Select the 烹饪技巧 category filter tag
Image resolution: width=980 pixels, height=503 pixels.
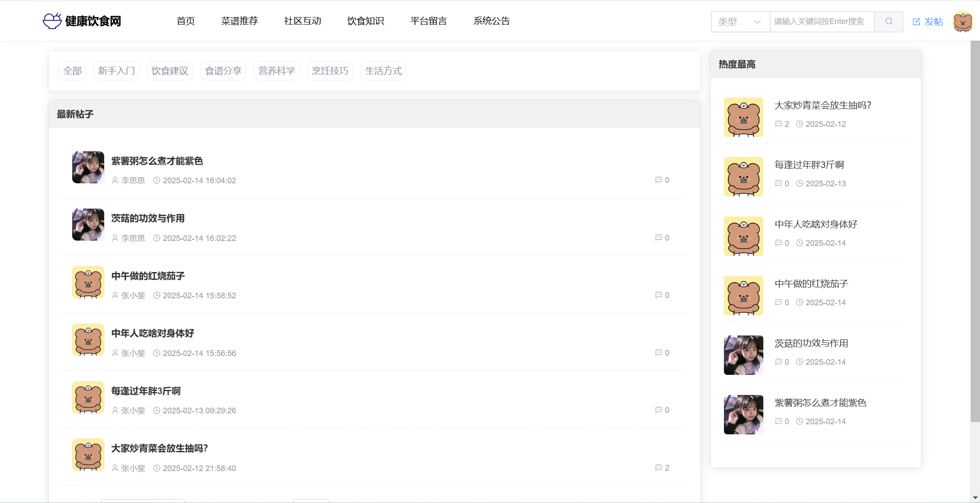pyautogui.click(x=330, y=71)
